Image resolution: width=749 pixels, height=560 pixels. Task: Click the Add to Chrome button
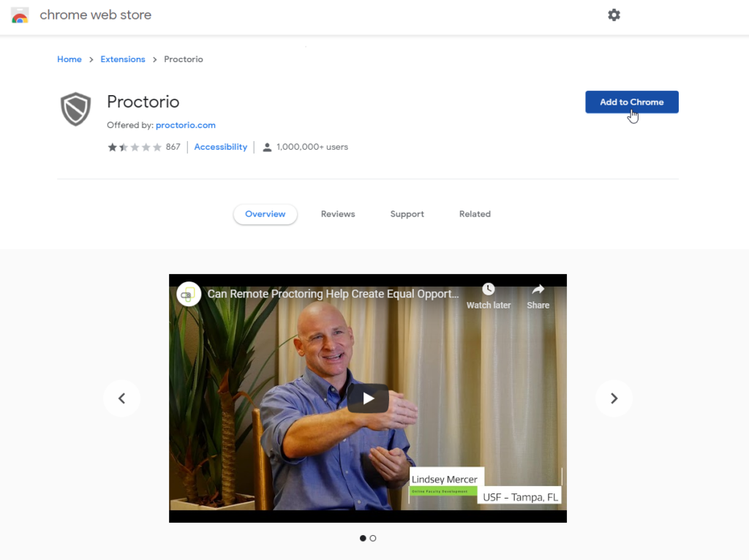pos(631,102)
